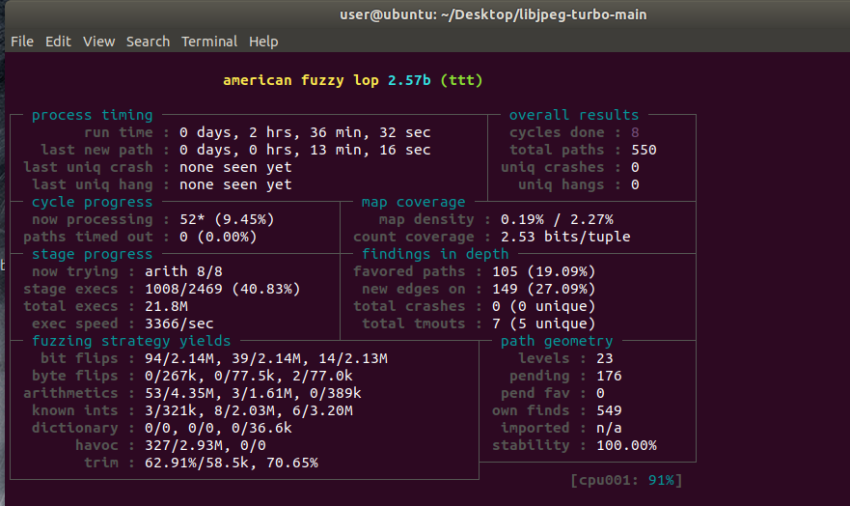Click dictionary value '0/0, 0/0, 0/36.6k'
This screenshot has width=850, height=506.
tap(218, 427)
